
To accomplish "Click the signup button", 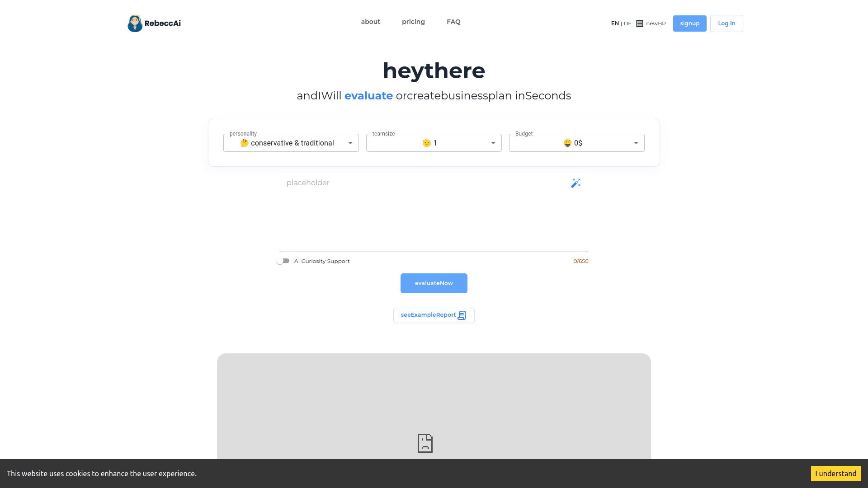I will [x=689, y=23].
